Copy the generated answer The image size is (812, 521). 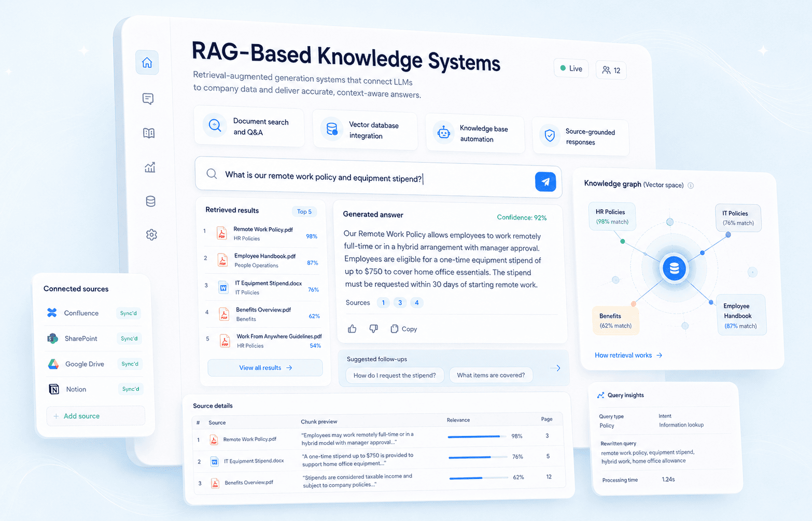[x=404, y=329]
